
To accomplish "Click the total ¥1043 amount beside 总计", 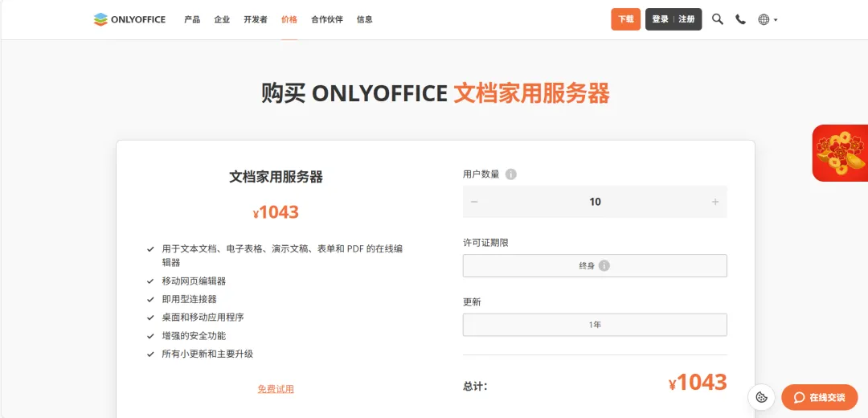I will pos(698,383).
